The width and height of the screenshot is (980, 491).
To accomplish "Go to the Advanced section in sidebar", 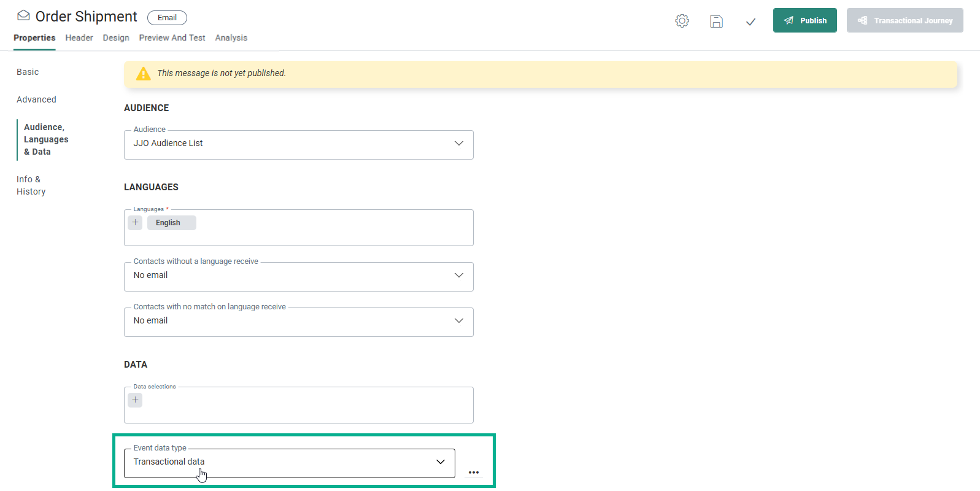I will pyautogui.click(x=36, y=99).
